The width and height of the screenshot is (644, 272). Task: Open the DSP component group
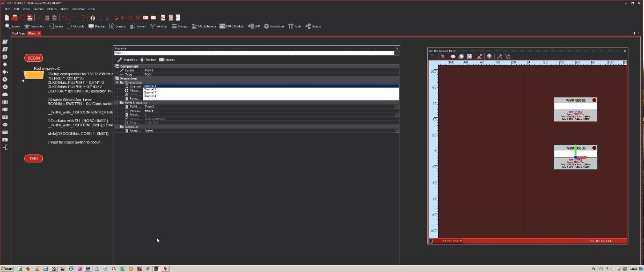click(254, 26)
